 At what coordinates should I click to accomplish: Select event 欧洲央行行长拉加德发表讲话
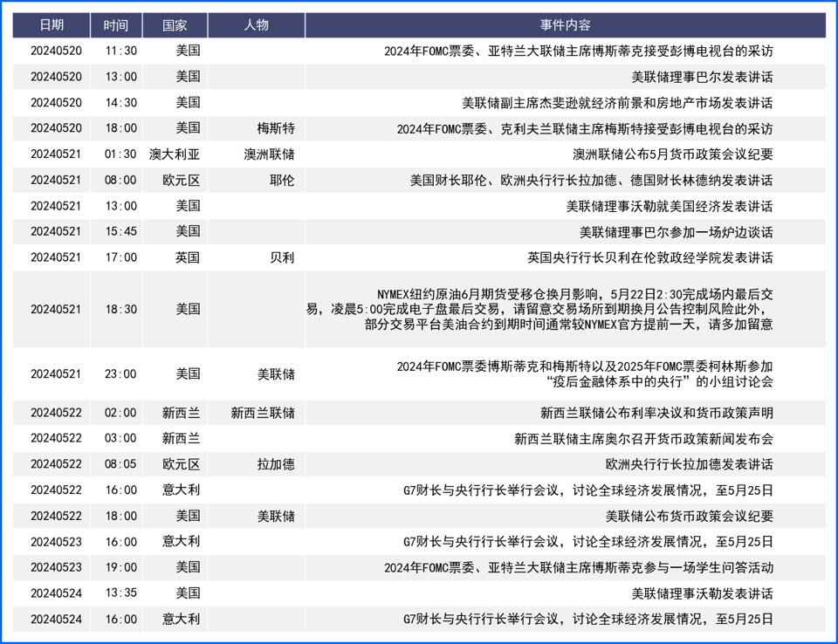[690, 464]
